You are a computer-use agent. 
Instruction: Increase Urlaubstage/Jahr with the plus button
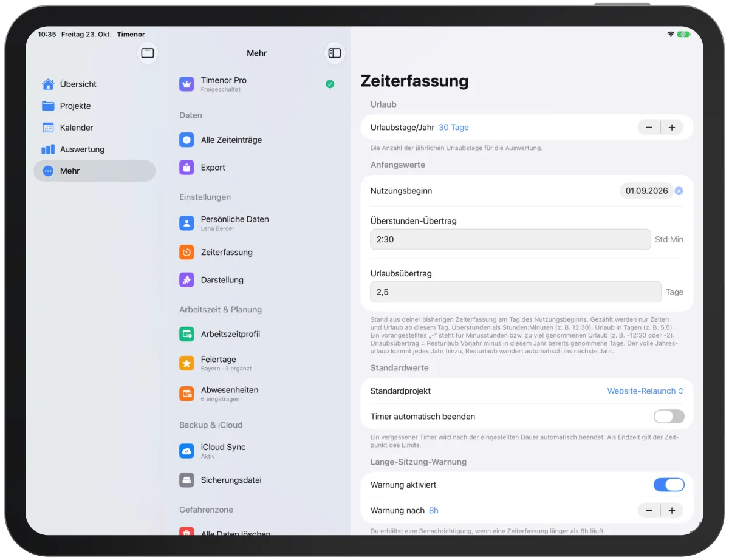(x=672, y=128)
